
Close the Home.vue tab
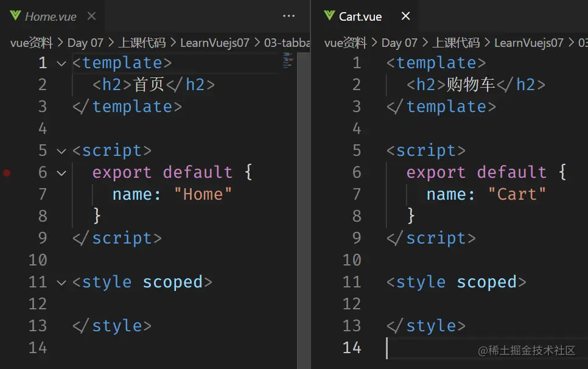(x=92, y=16)
